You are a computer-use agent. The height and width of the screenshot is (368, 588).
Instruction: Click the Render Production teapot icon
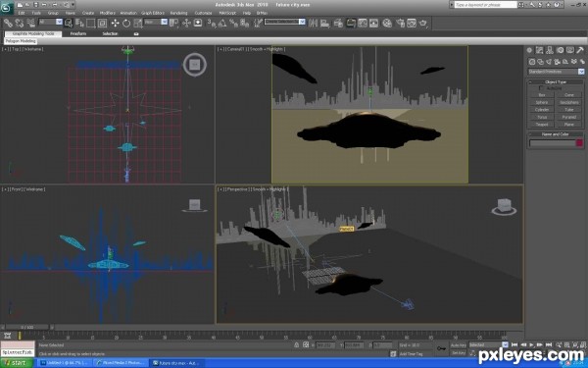(423, 24)
